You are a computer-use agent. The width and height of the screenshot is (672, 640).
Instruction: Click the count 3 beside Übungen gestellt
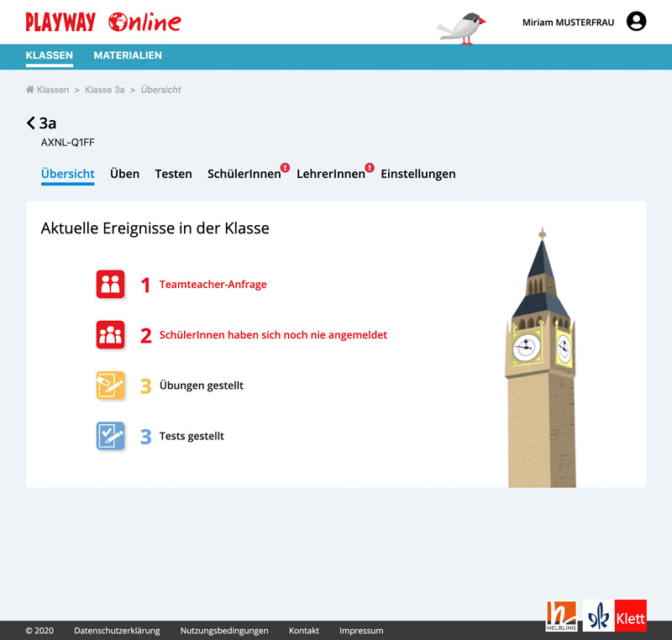[x=145, y=386]
